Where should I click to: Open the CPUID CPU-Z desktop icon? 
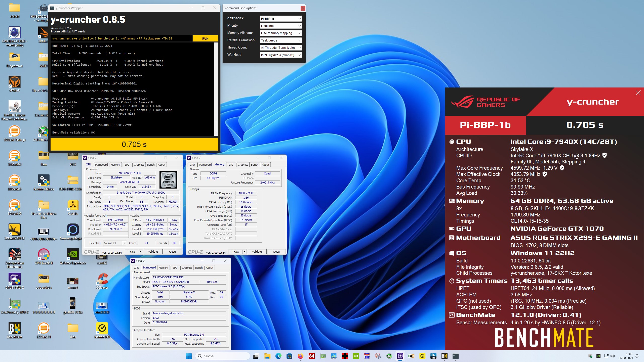click(x=15, y=281)
